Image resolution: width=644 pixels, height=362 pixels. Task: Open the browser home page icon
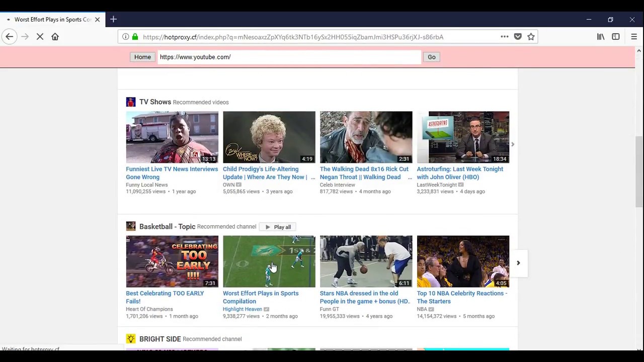coord(55,37)
